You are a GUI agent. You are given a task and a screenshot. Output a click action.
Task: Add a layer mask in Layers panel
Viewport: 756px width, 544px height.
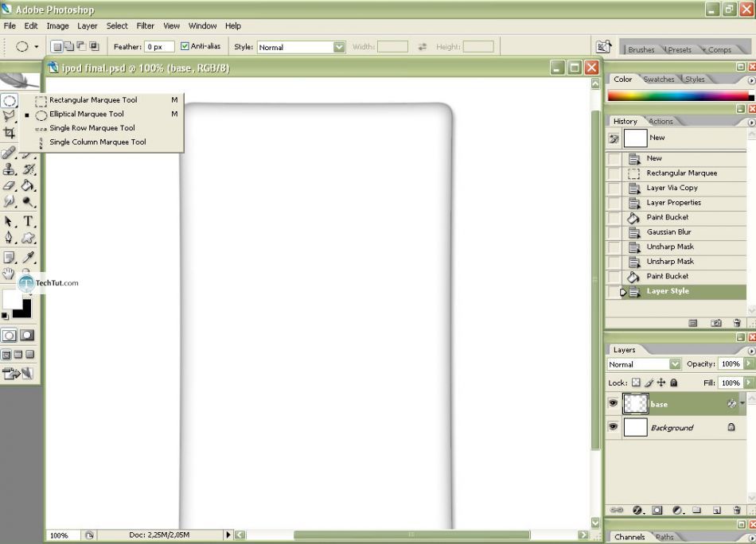tap(657, 511)
